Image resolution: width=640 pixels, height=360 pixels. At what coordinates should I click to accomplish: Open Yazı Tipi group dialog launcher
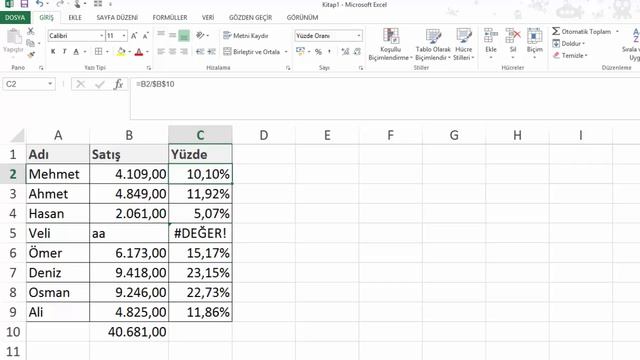[x=149, y=68]
